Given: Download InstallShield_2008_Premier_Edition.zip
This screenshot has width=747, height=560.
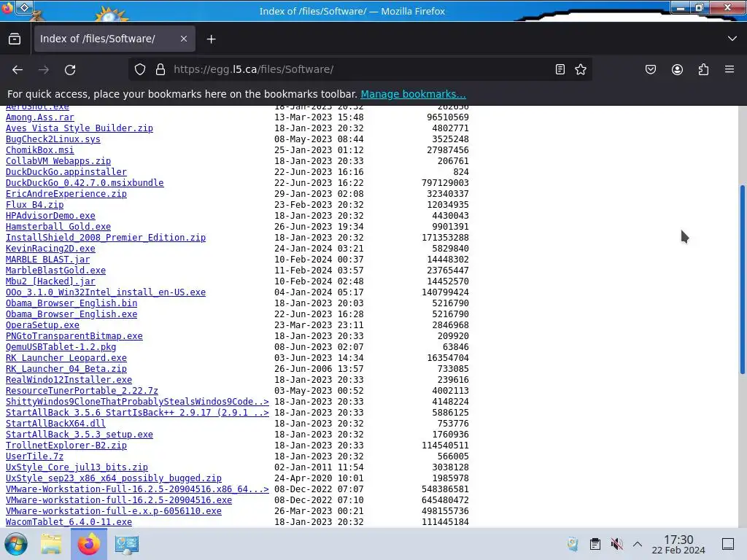Looking at the screenshot, I should coord(106,238).
